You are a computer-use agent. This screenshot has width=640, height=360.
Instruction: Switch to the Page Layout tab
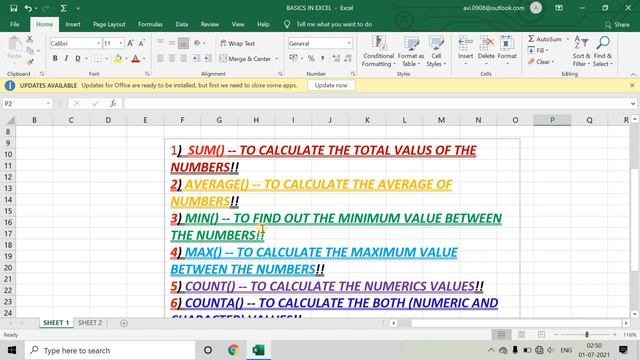(x=109, y=24)
